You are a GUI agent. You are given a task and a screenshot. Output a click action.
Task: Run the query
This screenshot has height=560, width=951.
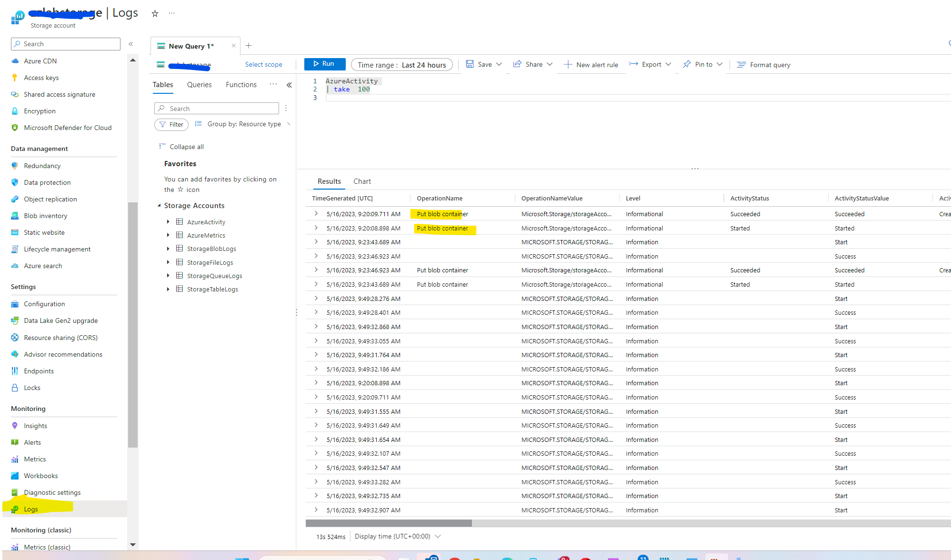click(x=324, y=64)
